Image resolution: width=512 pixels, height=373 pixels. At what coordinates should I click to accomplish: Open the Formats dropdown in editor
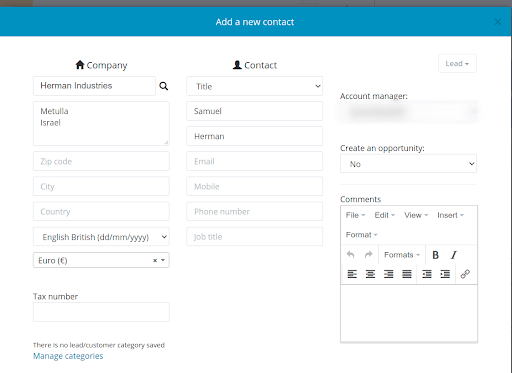pyautogui.click(x=402, y=255)
